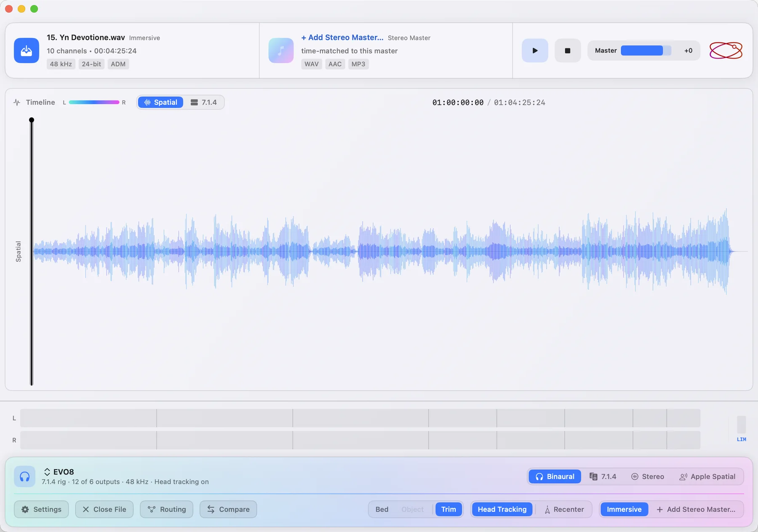Click the 7.1.4 rig status text
The image size is (758, 532).
pyautogui.click(x=125, y=481)
